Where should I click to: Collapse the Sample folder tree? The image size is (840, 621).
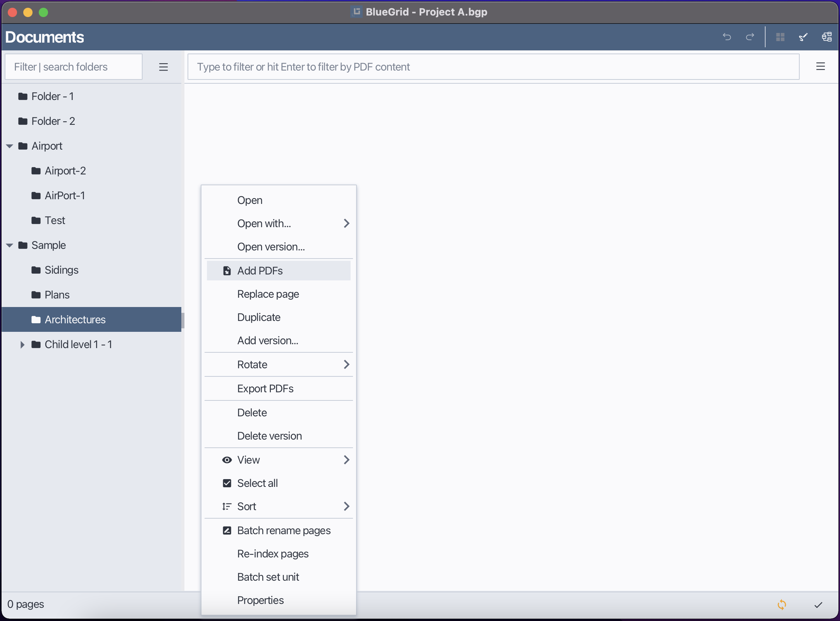coord(9,245)
